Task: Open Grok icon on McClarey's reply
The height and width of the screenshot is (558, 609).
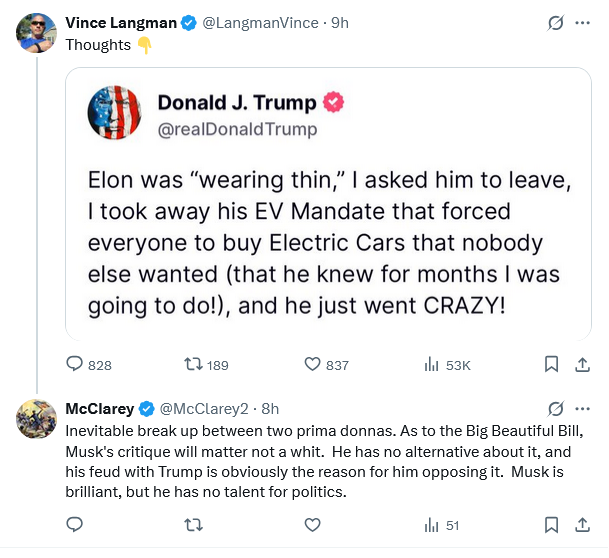Action: 556,408
